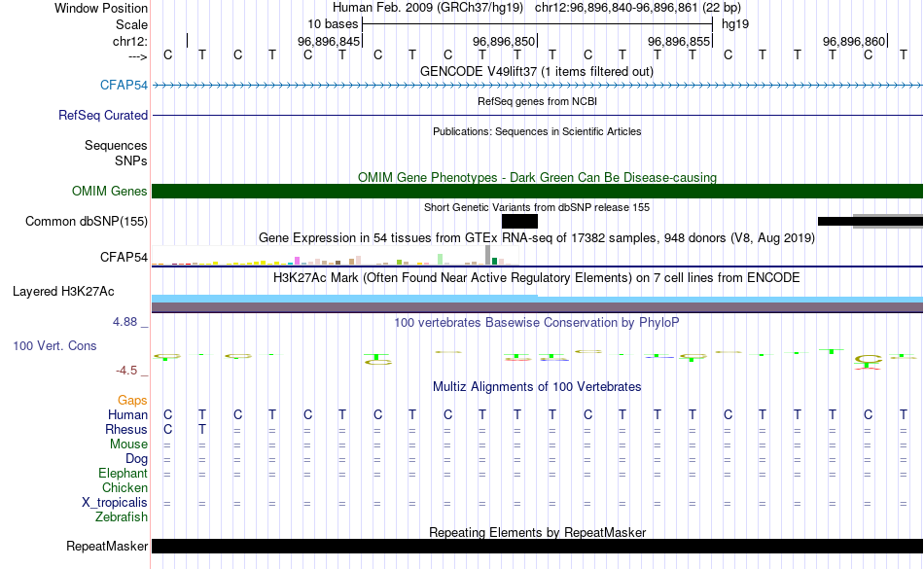
Task: Click the "96,896,850" position label
Action: pyautogui.click(x=503, y=41)
